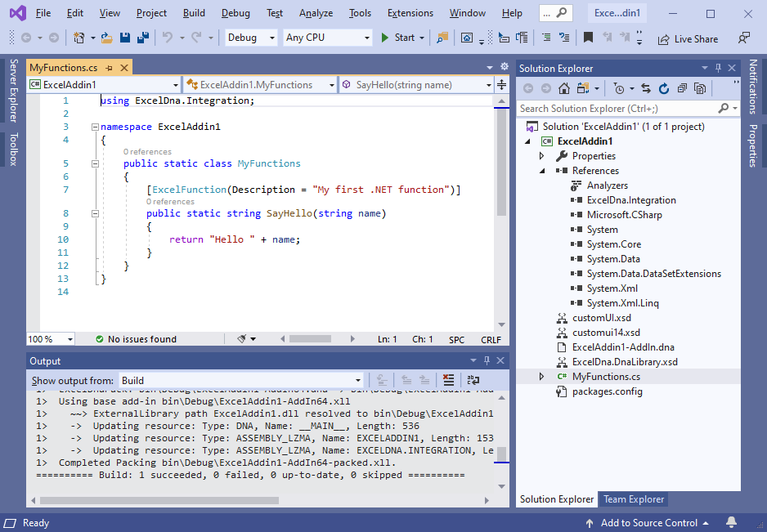The image size is (767, 532).
Task: Click the Open File folder icon
Action: point(106,38)
